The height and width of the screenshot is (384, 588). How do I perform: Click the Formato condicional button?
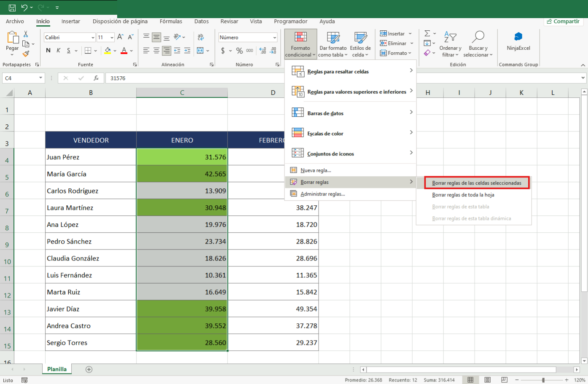tap(301, 44)
